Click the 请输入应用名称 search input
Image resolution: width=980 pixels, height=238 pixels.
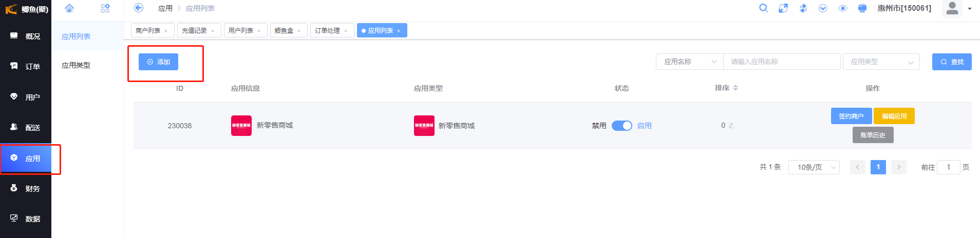click(x=781, y=62)
